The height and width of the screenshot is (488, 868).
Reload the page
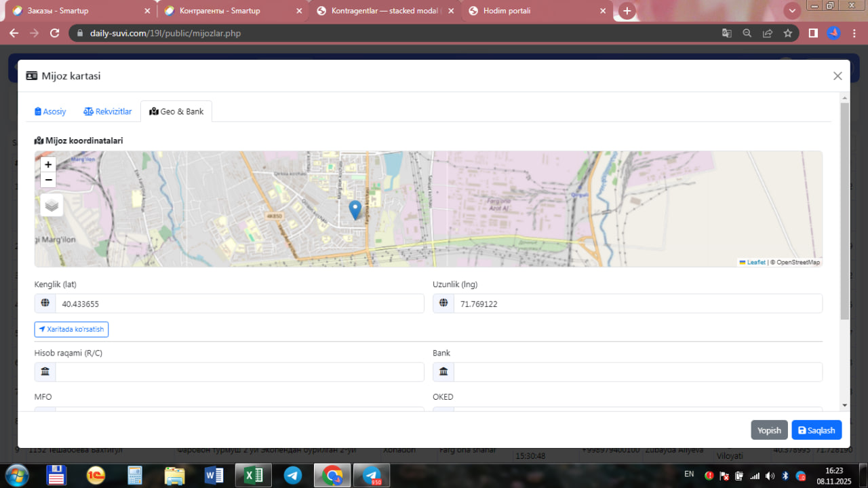coord(56,33)
